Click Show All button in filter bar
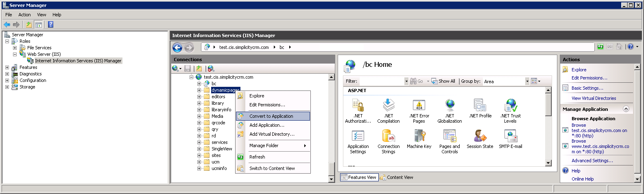The height and width of the screenshot is (194, 644). 443,81
